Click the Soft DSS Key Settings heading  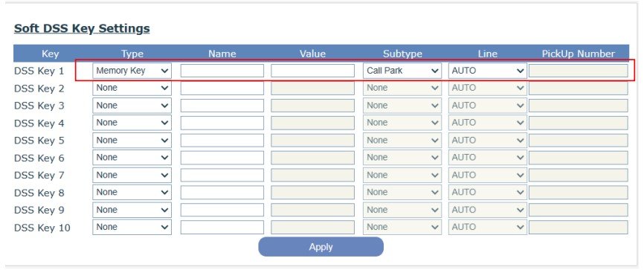pos(82,28)
